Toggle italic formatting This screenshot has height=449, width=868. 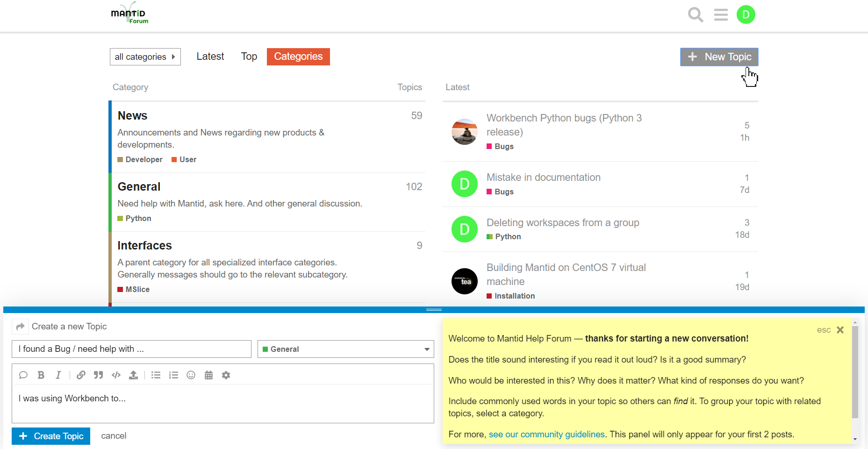coord(58,375)
